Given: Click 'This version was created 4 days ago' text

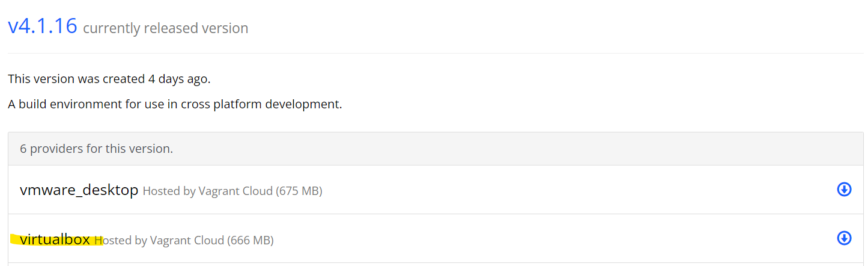Looking at the screenshot, I should point(109,79).
